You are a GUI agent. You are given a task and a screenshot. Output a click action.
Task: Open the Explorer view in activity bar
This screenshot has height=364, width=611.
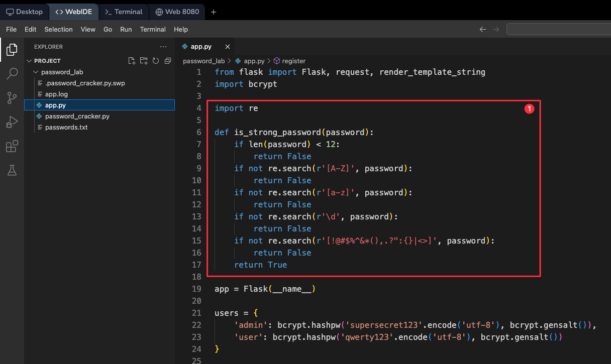click(x=12, y=50)
